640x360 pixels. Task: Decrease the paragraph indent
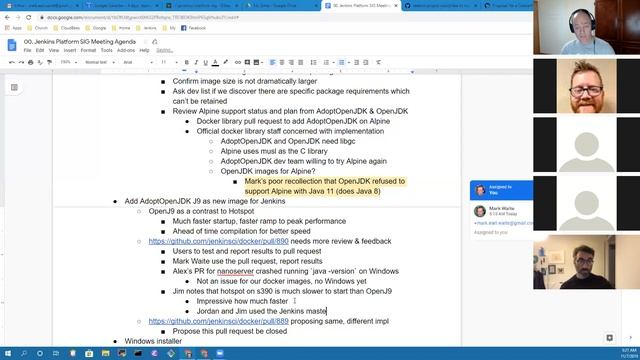[x=356, y=62]
